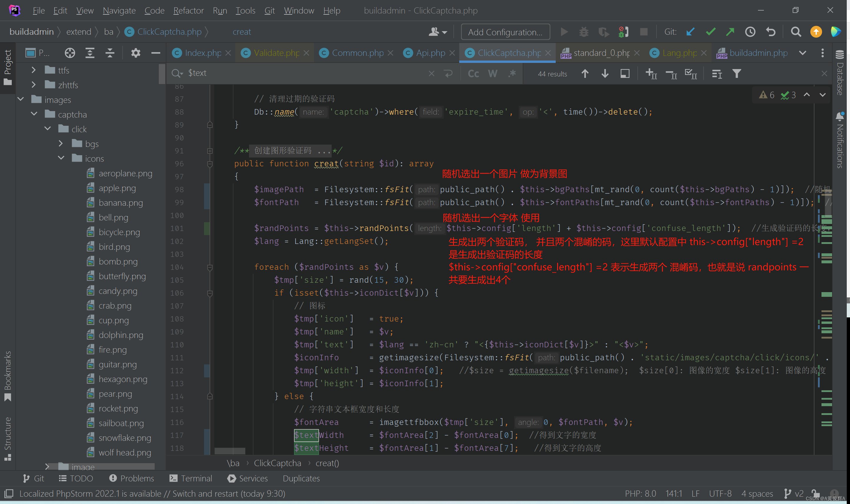Screen dimensions: 850x504
Task: Click the rollback undo icon
Action: [x=771, y=32]
